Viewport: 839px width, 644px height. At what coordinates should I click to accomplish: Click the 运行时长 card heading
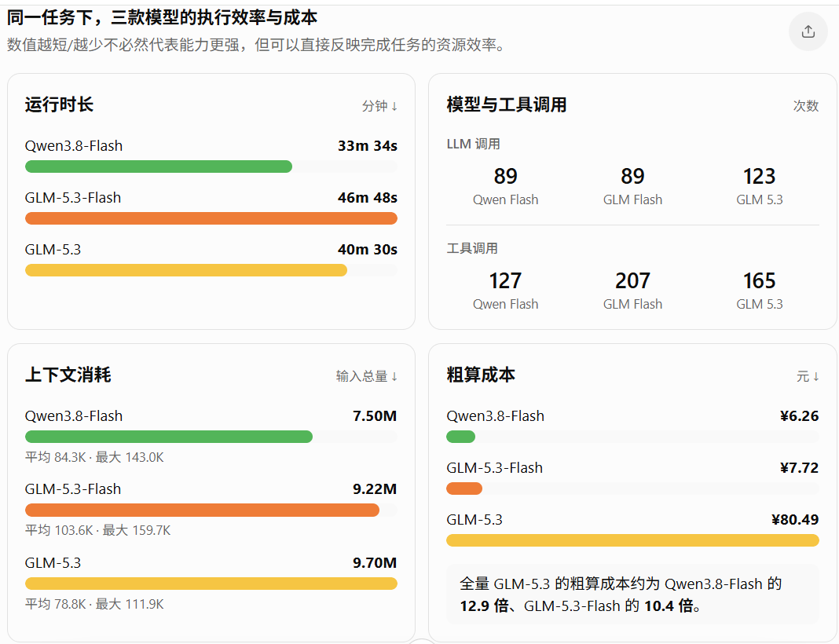point(59,104)
